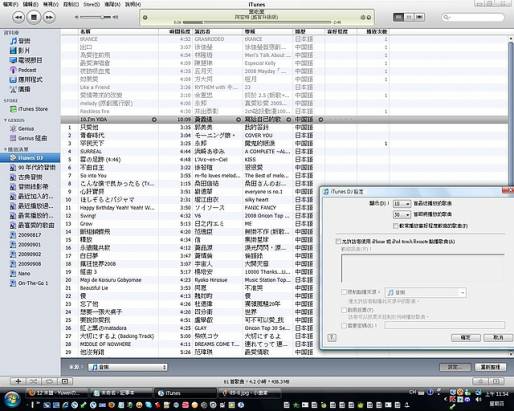The width and height of the screenshot is (514, 411).
Task: Open the source dropdown in bottom bar
Action: pos(128,367)
